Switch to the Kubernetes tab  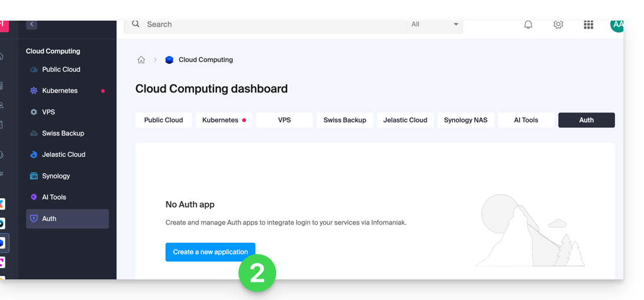click(x=224, y=120)
